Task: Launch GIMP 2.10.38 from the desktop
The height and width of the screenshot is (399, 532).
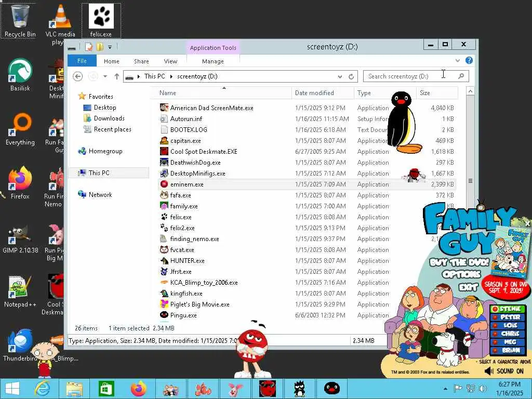Action: [20, 237]
